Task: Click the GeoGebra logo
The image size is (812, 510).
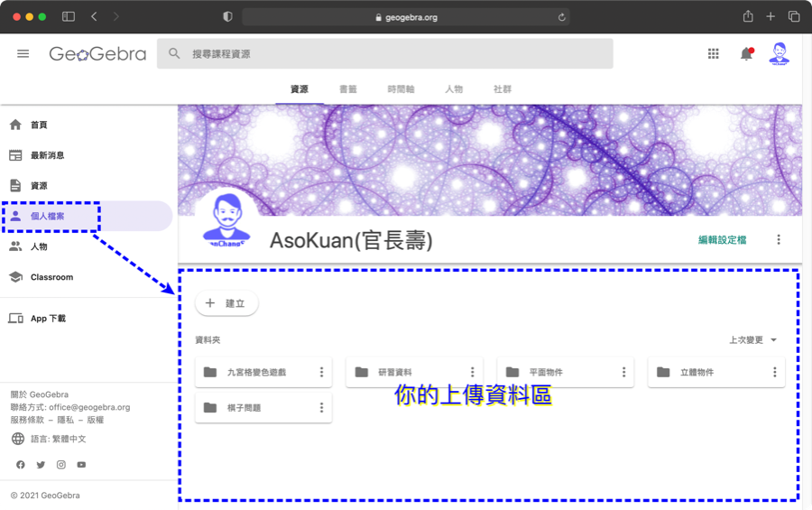Action: pos(97,53)
